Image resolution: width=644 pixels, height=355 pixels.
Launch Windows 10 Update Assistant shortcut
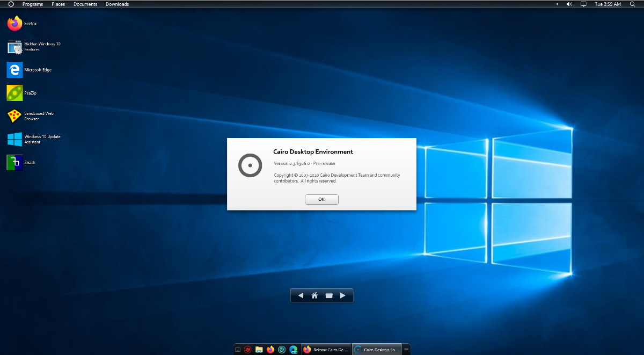coord(14,139)
